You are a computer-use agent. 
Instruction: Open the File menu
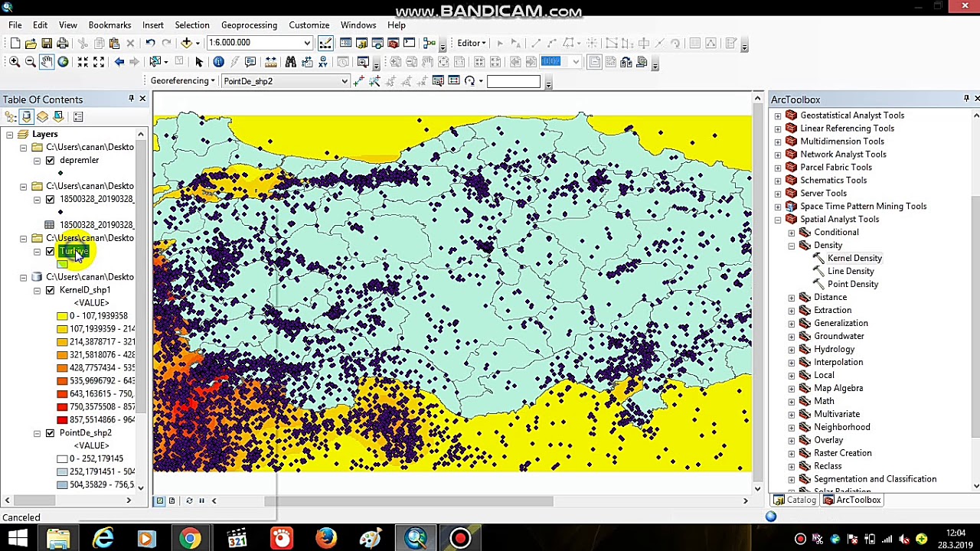(15, 25)
